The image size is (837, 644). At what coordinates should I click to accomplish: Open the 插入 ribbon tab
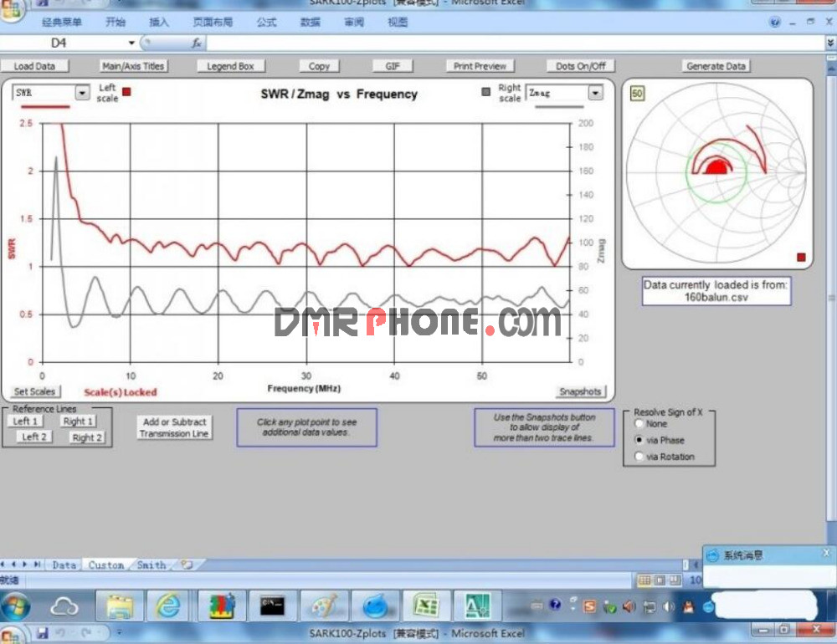(x=158, y=22)
